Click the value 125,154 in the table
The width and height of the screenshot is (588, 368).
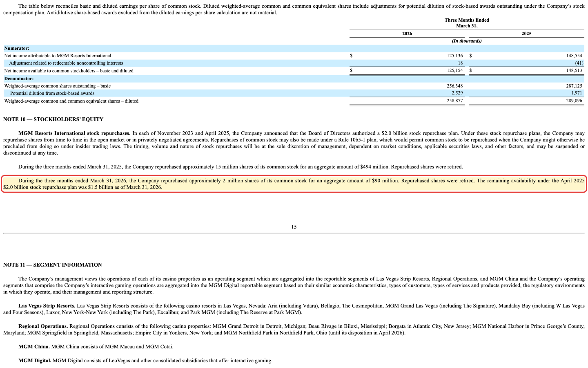(x=455, y=71)
